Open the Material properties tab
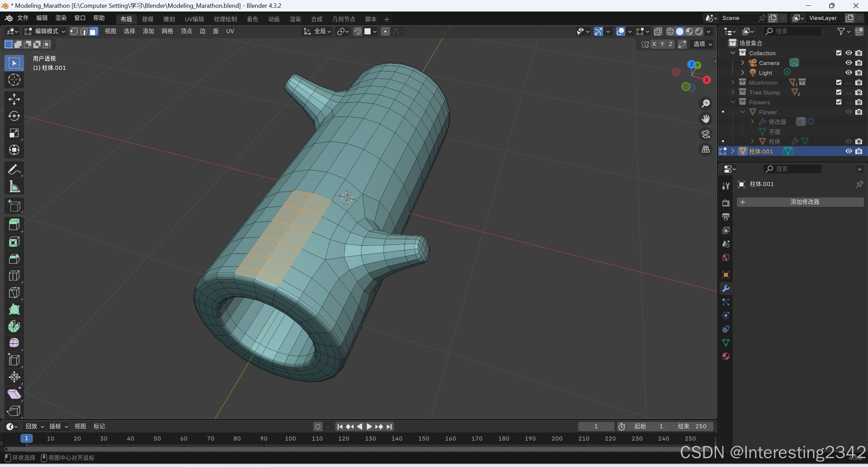The image size is (868, 467). coord(726,356)
